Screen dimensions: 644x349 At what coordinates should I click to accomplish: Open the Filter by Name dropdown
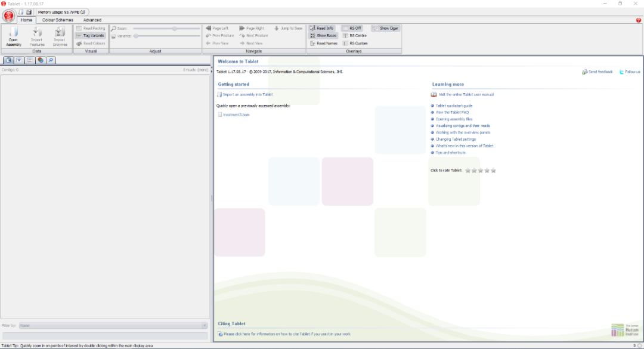click(113, 326)
